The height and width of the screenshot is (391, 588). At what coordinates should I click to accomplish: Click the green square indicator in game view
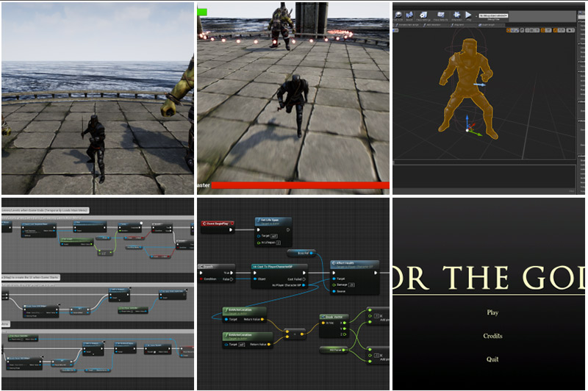(202, 12)
